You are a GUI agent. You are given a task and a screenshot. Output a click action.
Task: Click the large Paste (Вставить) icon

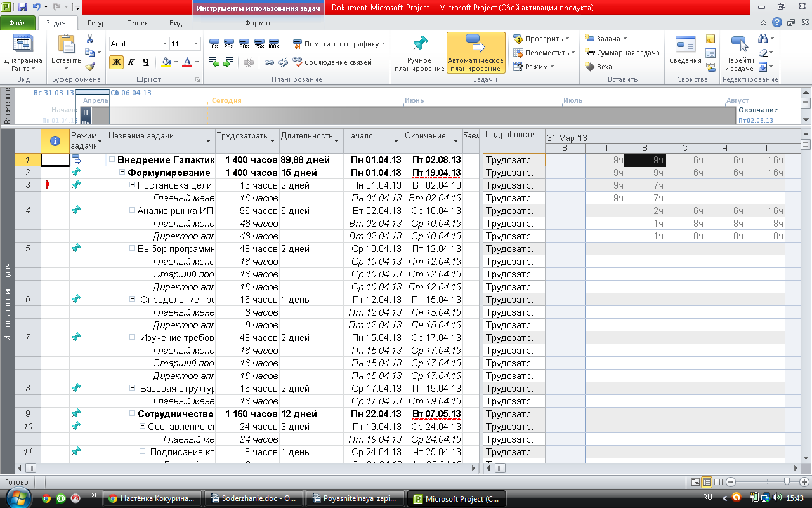(66, 44)
